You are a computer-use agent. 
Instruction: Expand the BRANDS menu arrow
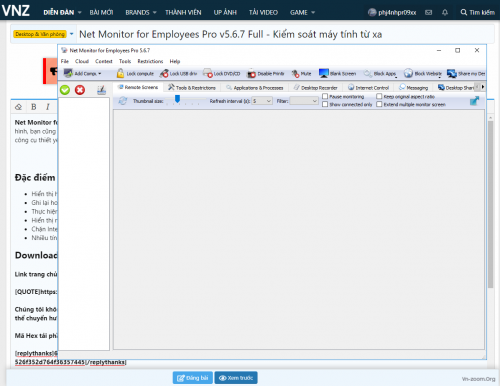coord(155,12)
